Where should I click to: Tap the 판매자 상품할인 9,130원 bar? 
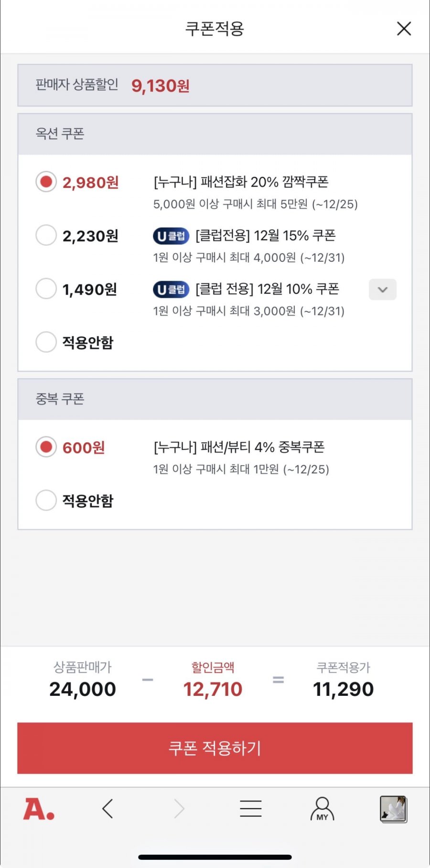coord(215,86)
